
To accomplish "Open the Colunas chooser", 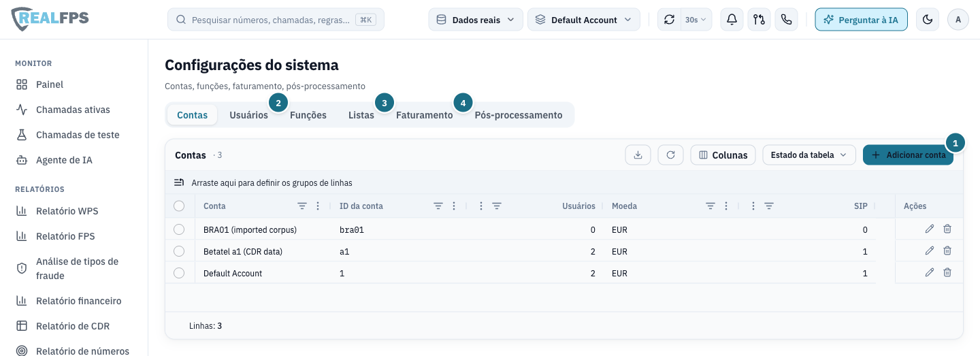I will (x=723, y=155).
